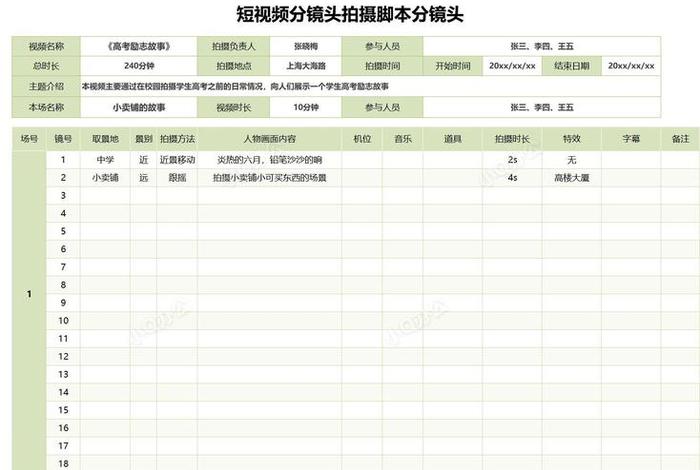Select the 跟摇 method cell

click(177, 178)
